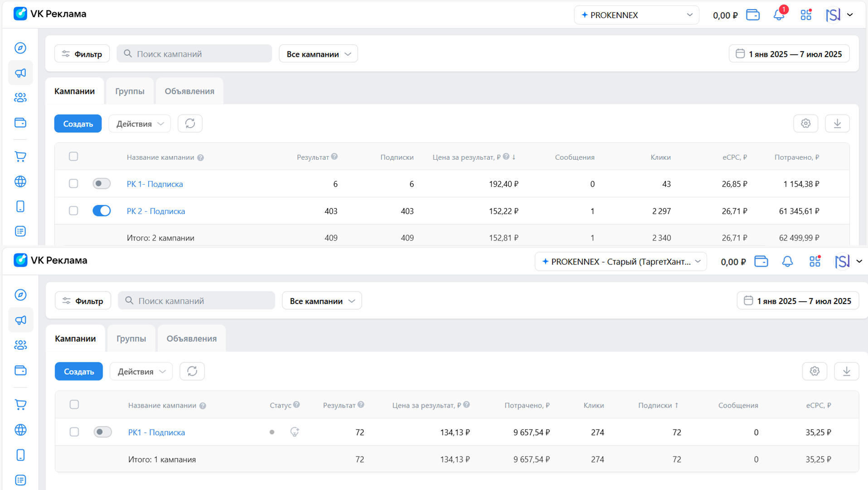Viewport: 868px width, 490px height.
Task: Open notifications bell with red badge
Action: click(779, 15)
